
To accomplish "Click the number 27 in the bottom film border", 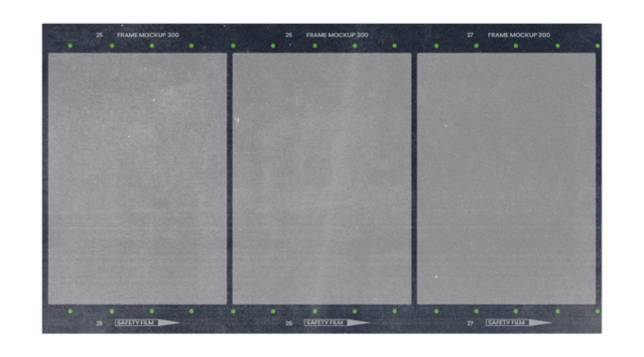I will pos(470,323).
